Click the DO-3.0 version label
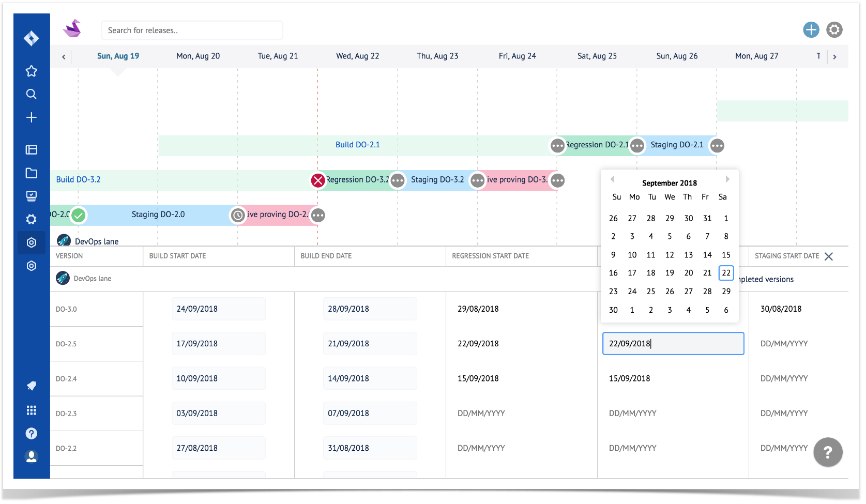The width and height of the screenshot is (866, 504). 66,310
